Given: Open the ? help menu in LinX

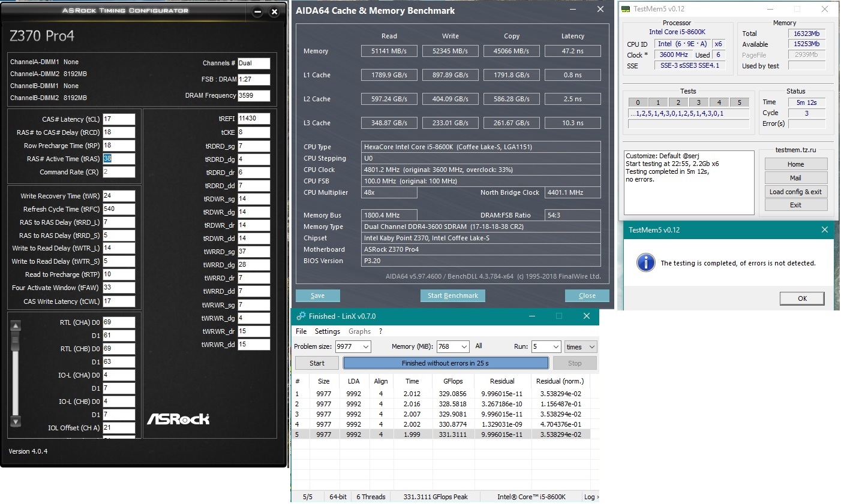Looking at the screenshot, I should (x=380, y=331).
